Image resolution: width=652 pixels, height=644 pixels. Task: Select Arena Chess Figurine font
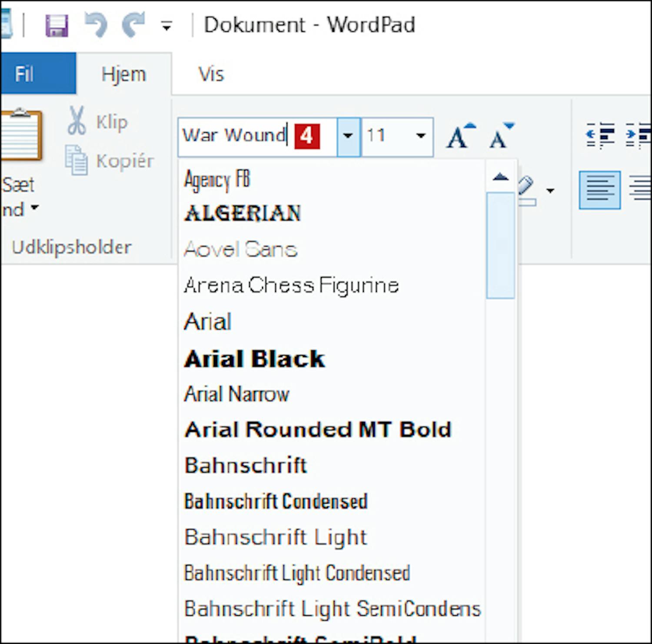[x=332, y=286]
